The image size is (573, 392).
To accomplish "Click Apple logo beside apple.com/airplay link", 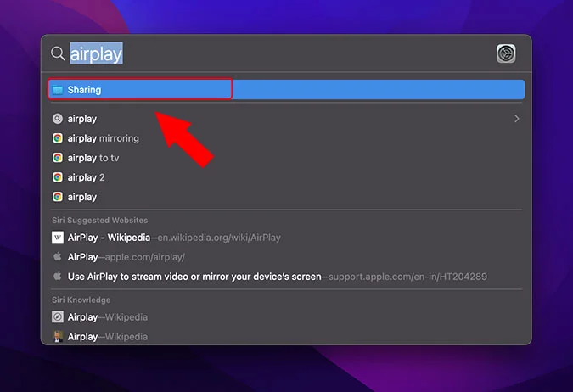I will (x=58, y=257).
